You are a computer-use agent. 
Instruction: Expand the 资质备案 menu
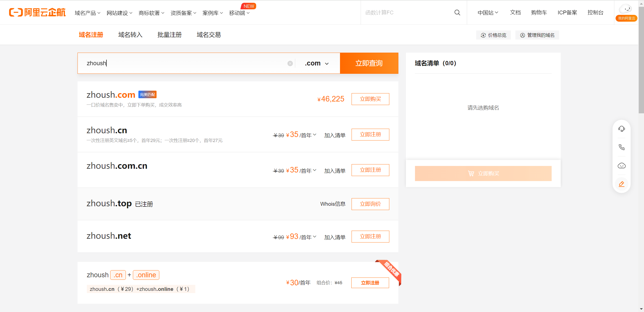[183, 13]
